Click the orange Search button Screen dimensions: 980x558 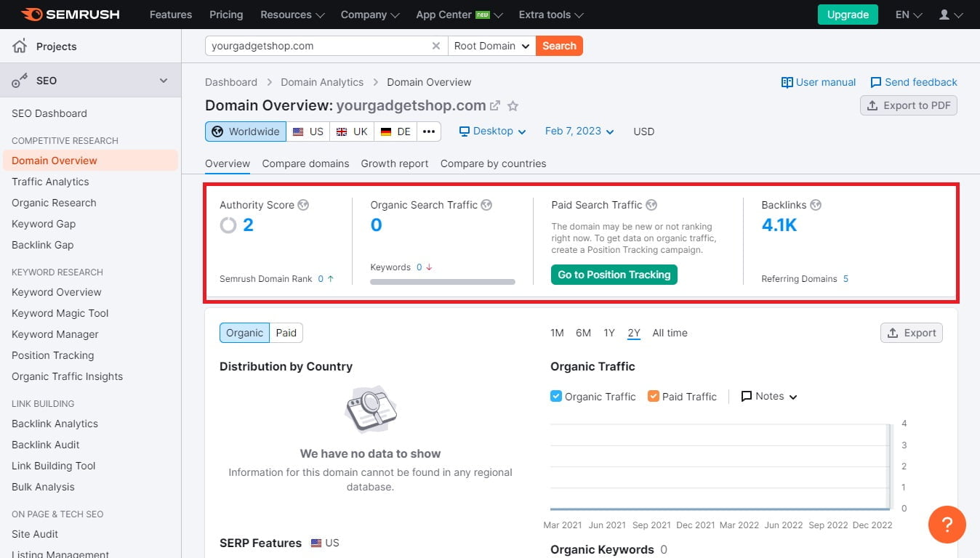pos(559,46)
